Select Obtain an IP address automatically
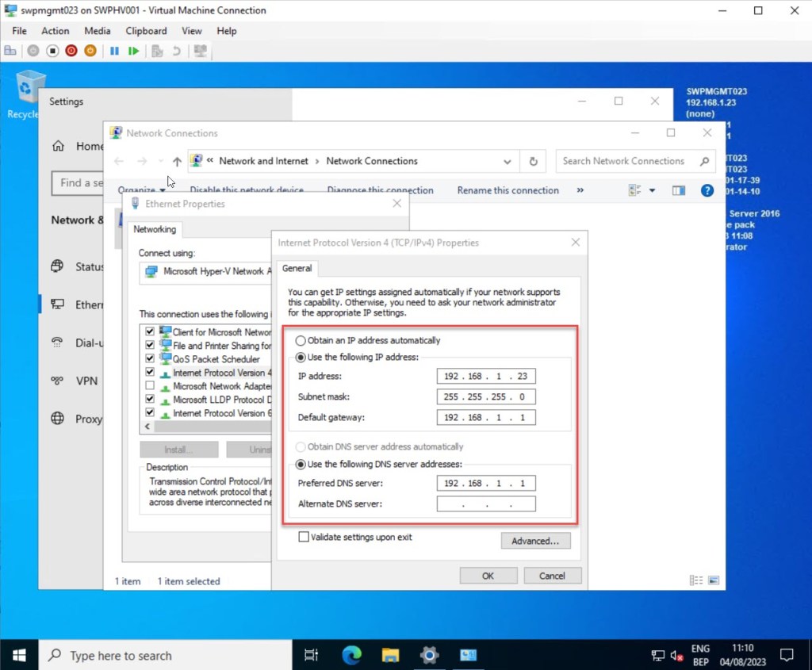 pos(301,340)
